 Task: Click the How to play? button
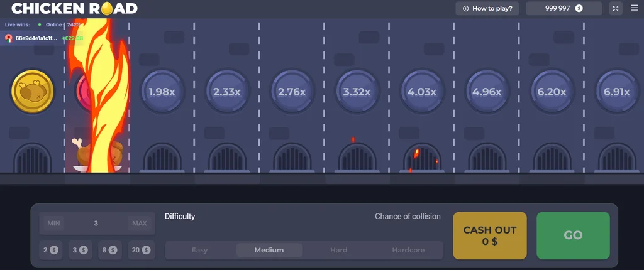pyautogui.click(x=487, y=9)
